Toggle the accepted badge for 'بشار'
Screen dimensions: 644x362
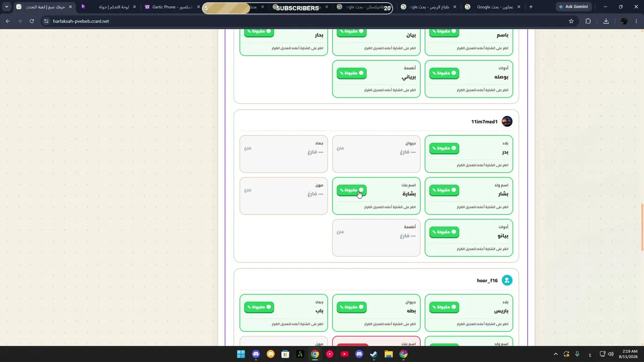click(x=444, y=190)
